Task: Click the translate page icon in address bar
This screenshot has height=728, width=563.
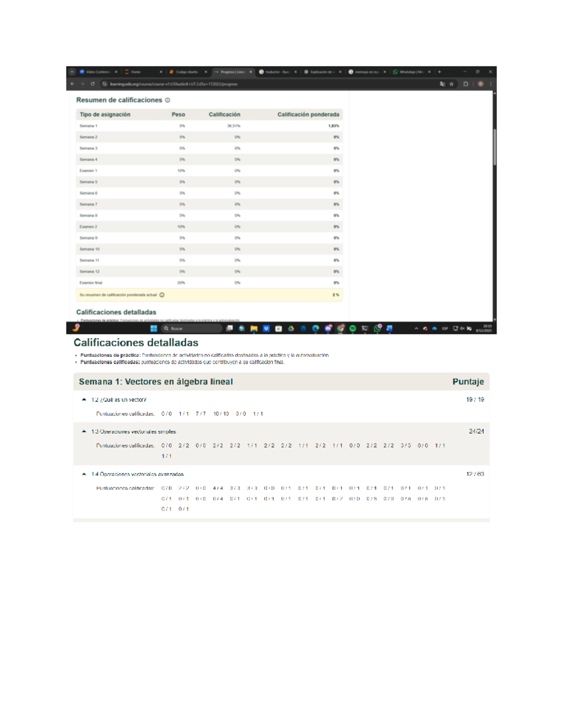Action: coord(442,84)
